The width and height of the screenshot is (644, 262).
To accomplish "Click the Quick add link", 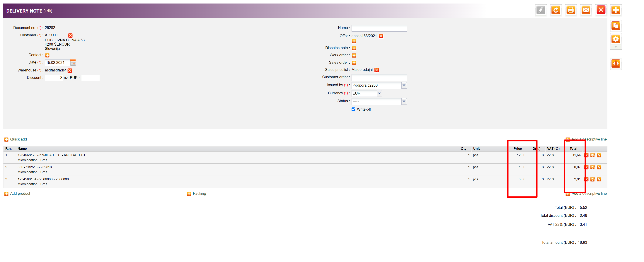I will pos(18,139).
